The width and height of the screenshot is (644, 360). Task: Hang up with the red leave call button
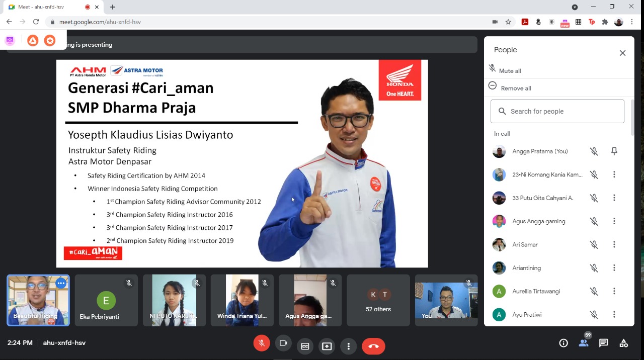(373, 346)
